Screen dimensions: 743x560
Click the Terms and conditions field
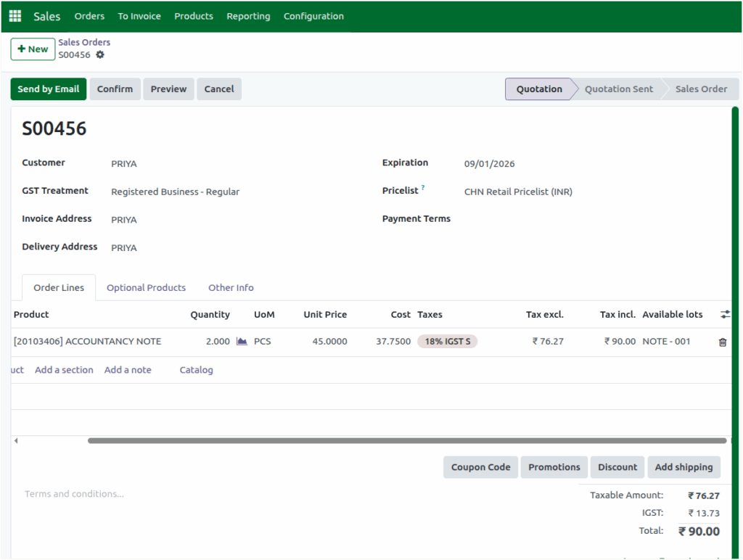[x=74, y=493]
